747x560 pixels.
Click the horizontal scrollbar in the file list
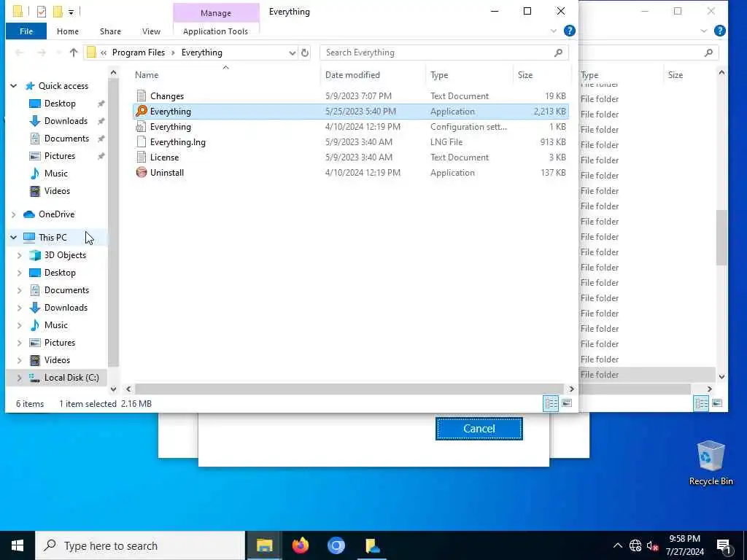349,389
